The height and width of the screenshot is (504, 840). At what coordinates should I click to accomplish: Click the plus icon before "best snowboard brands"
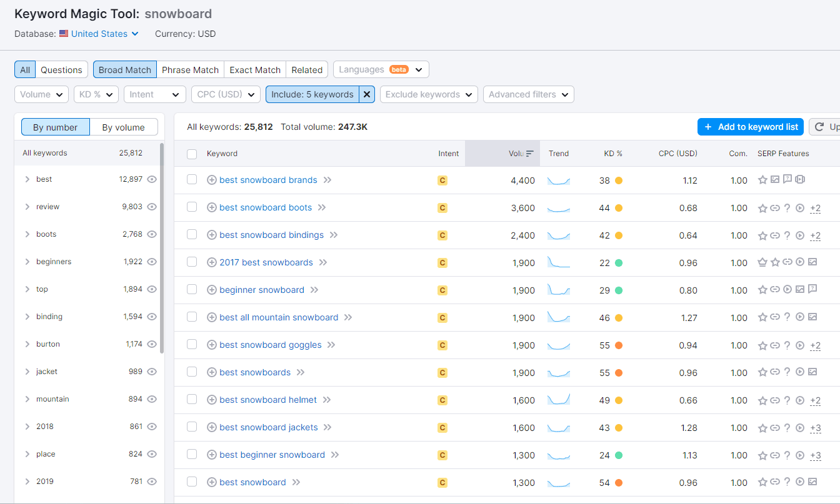coord(211,180)
